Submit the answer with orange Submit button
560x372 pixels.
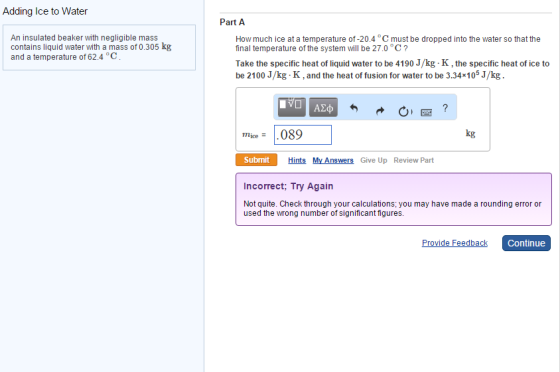tap(256, 160)
